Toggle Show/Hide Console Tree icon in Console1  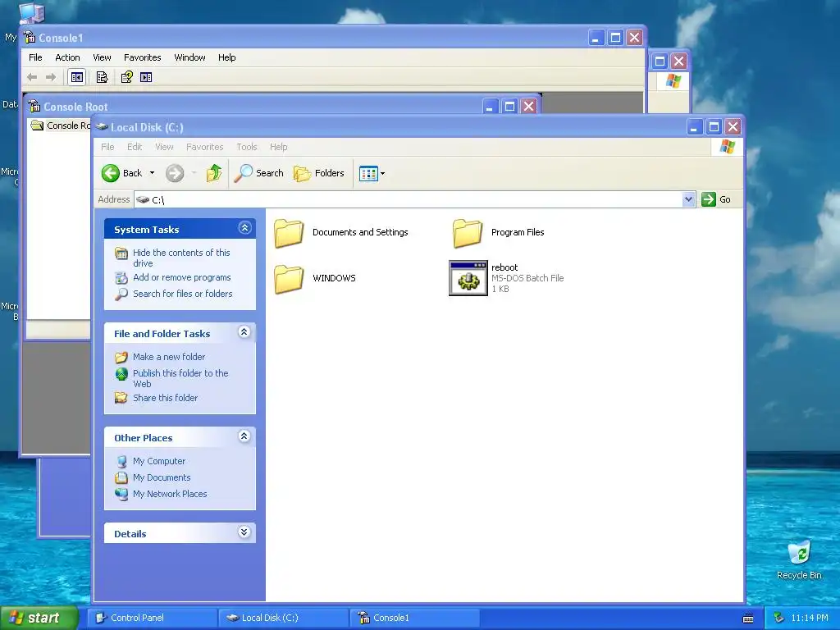tap(77, 77)
